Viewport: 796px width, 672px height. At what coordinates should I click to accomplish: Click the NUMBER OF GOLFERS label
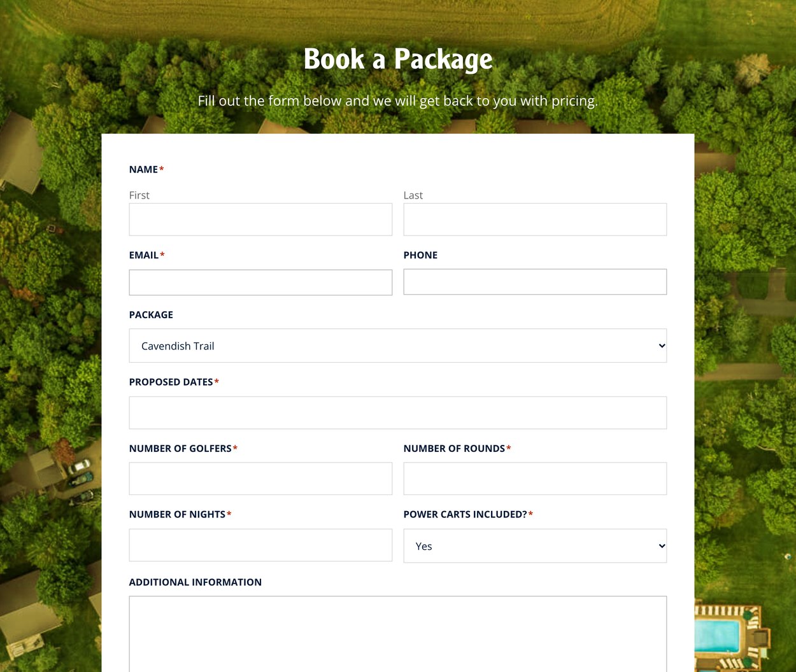click(180, 449)
